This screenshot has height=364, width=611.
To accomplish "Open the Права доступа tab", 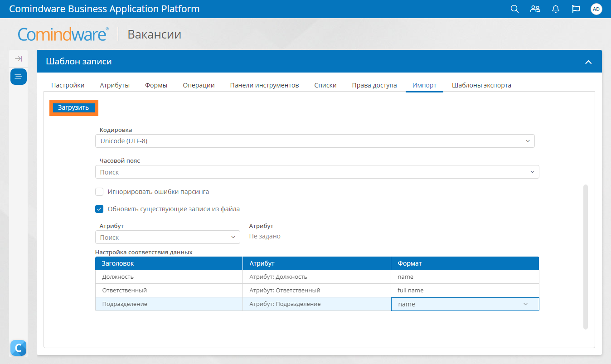I will click(x=374, y=85).
